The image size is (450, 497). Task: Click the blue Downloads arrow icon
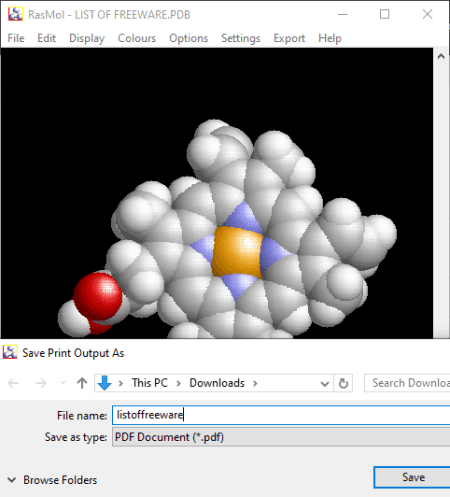click(x=104, y=383)
